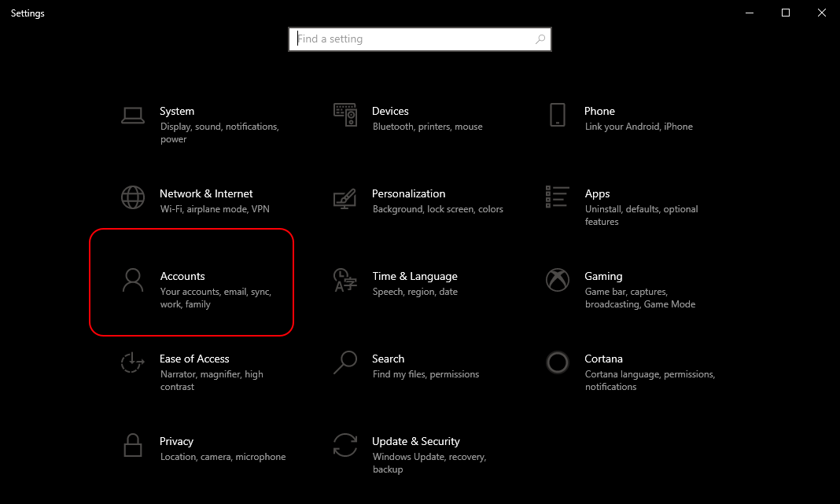Click the Accounts person icon

133,280
